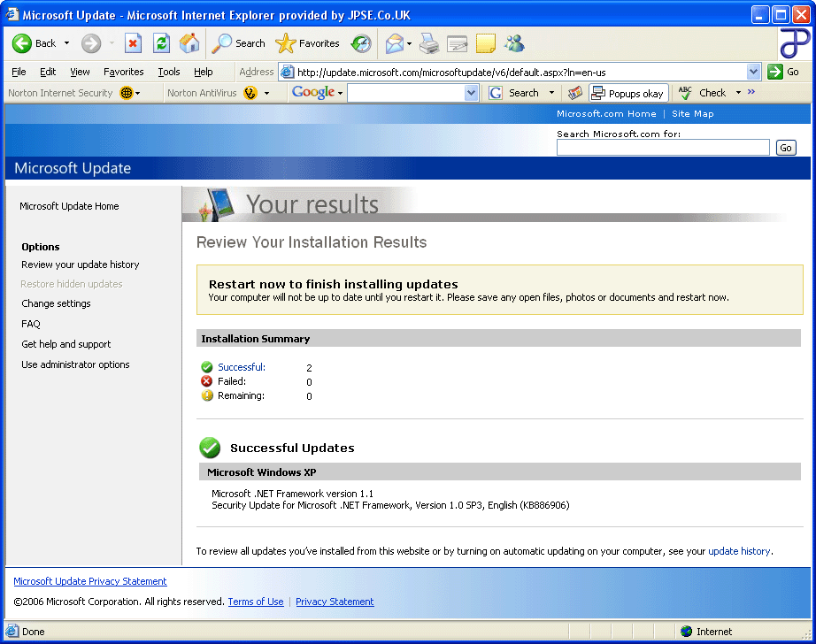The width and height of the screenshot is (816, 644).
Task: Open the Google Search button dropdown arrow
Action: click(551, 93)
